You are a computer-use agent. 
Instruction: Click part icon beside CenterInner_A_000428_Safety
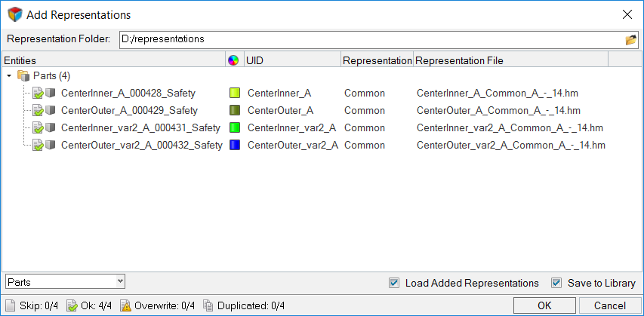tap(51, 94)
